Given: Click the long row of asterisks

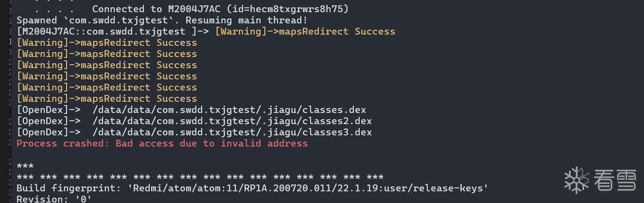Looking at the screenshot, I should click(x=200, y=177).
